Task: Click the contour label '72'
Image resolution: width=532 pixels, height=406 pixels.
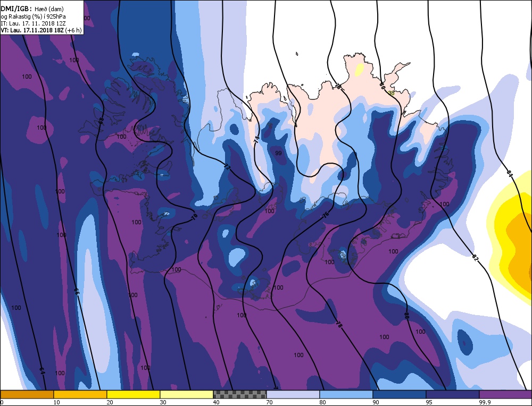Action: click(x=227, y=167)
